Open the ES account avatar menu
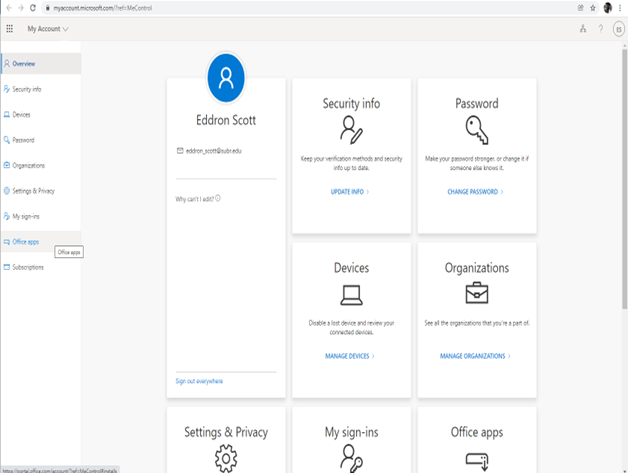628x473 pixels. pos(619,29)
